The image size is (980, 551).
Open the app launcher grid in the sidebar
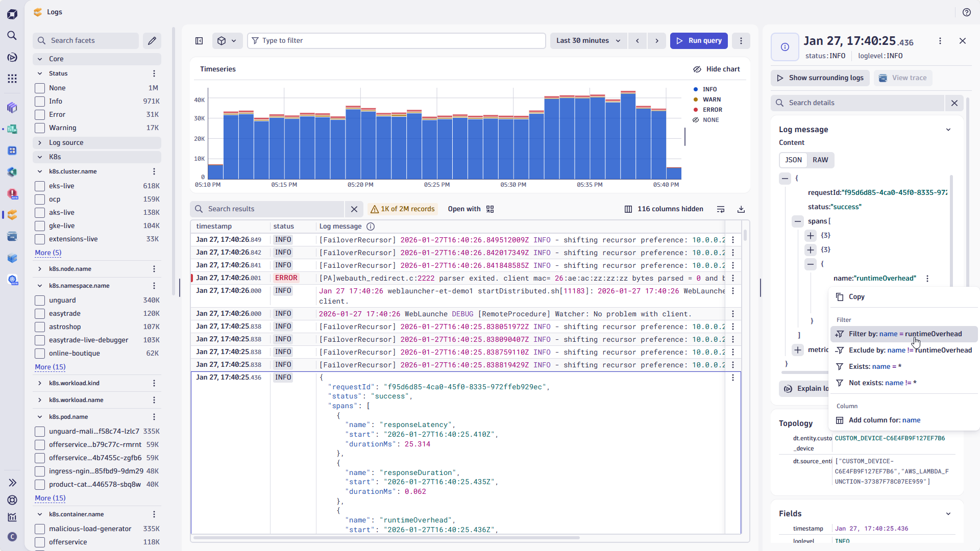(x=12, y=79)
